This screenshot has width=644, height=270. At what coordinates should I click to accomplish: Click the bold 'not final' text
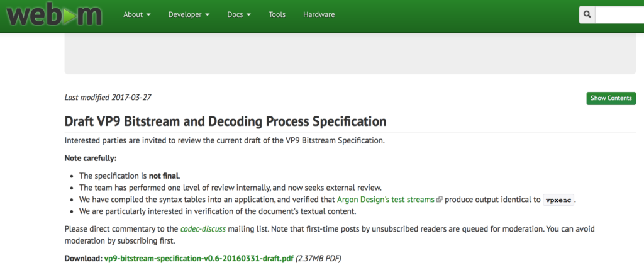pos(164,176)
